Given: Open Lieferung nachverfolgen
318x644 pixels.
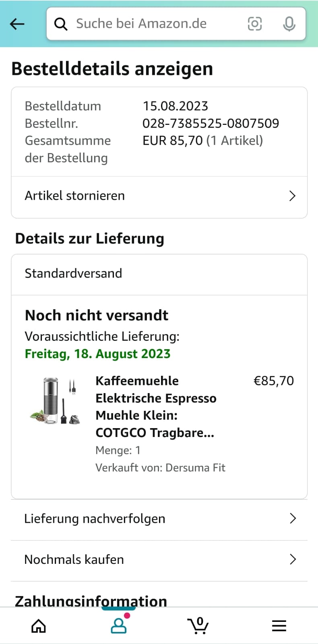Looking at the screenshot, I should coord(95,519).
